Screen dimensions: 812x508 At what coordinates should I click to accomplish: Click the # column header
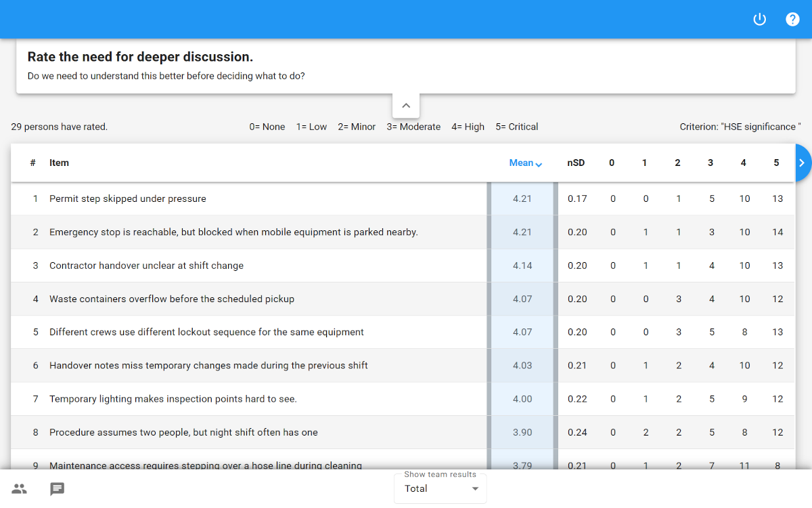point(32,163)
